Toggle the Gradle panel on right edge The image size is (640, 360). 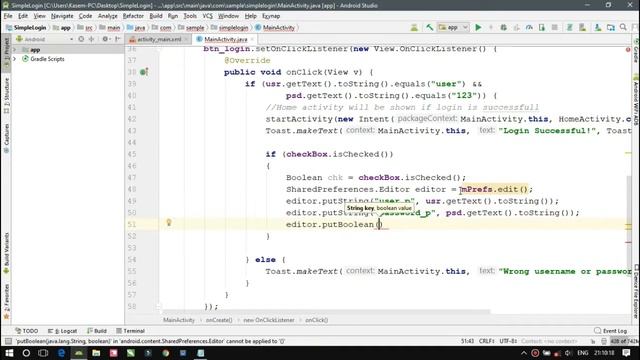636,51
